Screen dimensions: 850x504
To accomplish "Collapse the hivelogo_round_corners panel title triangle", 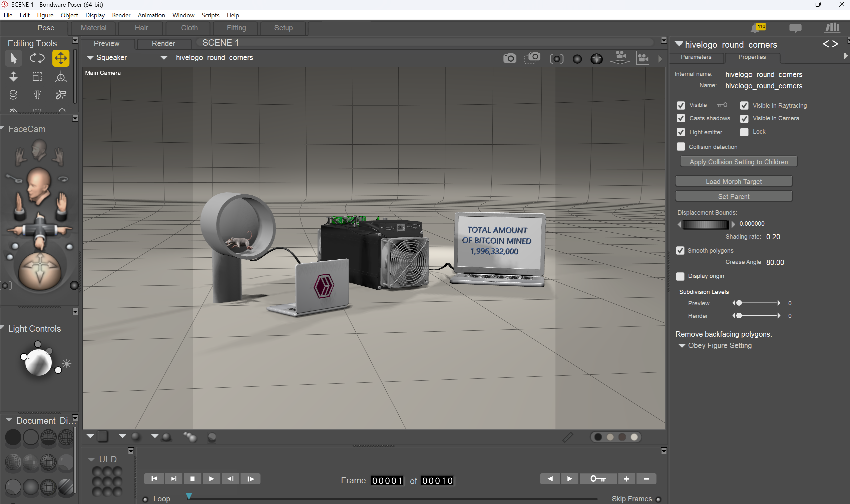I will tap(679, 44).
